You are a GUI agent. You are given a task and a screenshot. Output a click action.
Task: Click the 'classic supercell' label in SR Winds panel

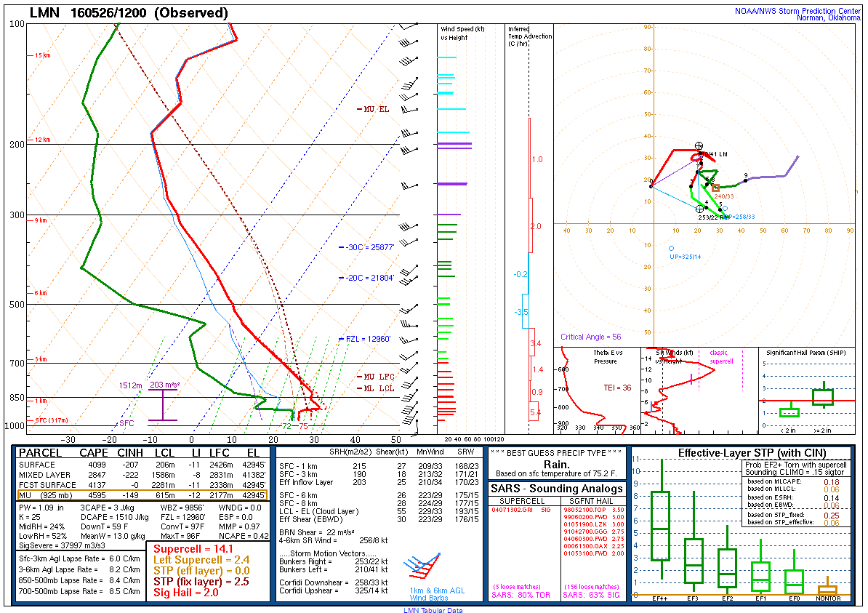point(720,356)
